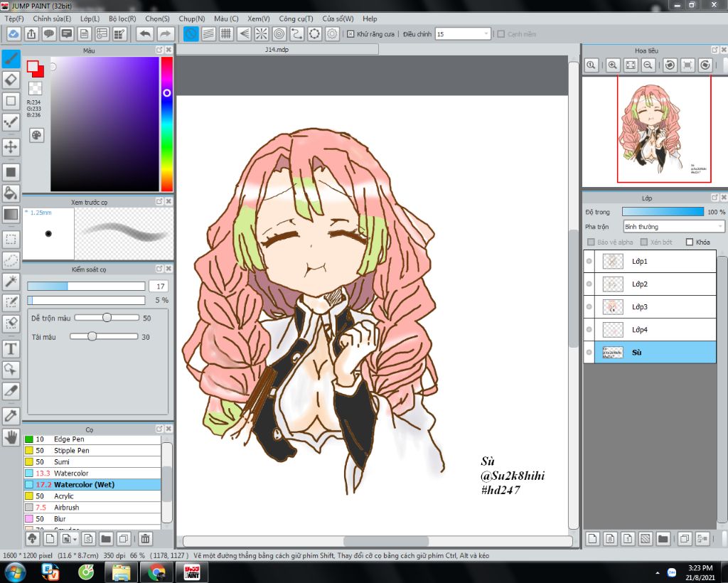Open the Bộ lọc(R) menu
728x583 pixels.
click(122, 18)
